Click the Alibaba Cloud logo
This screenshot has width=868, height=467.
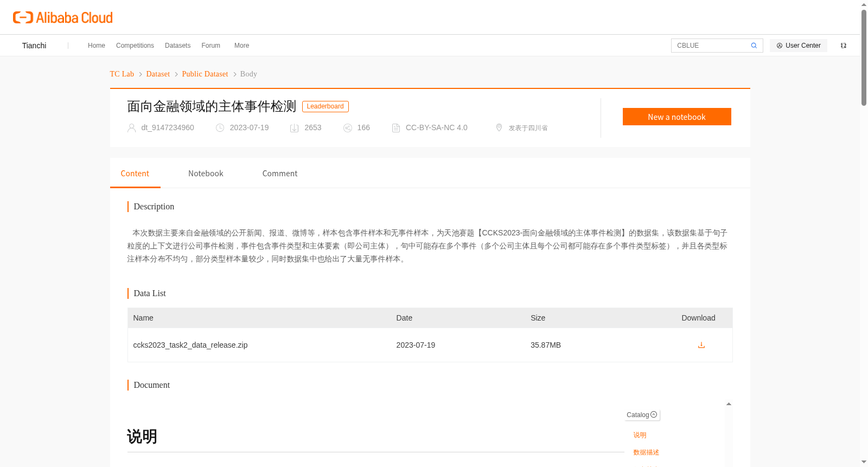63,17
